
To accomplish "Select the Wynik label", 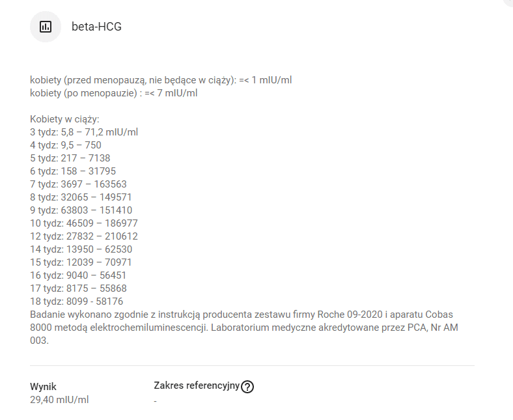I will 43,387.
